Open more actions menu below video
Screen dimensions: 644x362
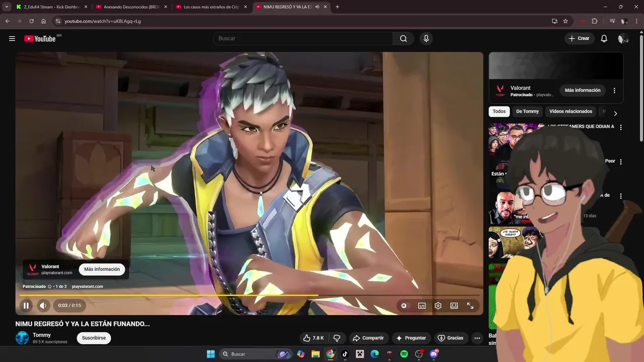477,338
